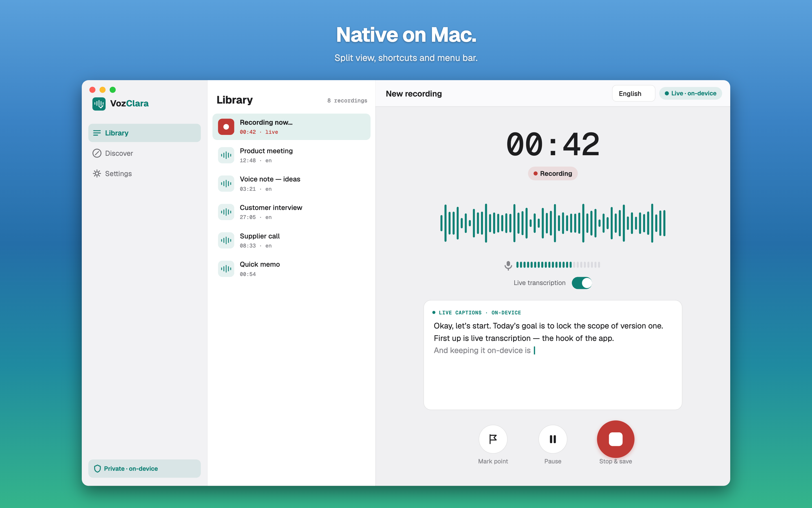
Task: Open the Supplier call recording
Action: click(x=291, y=240)
